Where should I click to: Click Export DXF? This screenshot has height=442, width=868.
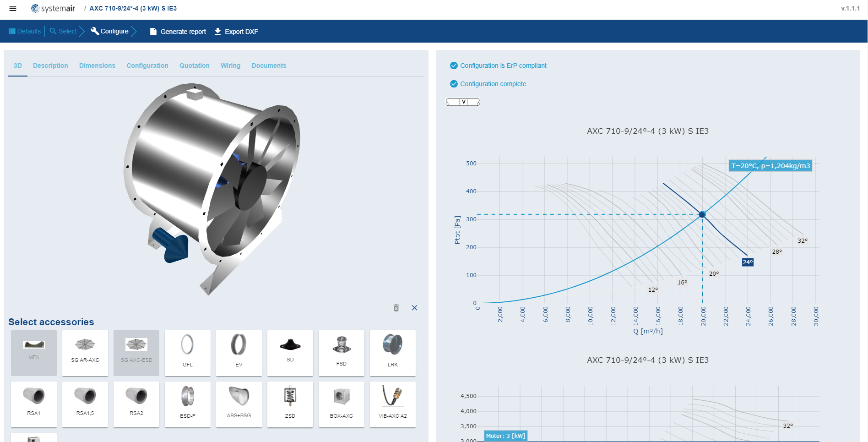point(236,32)
